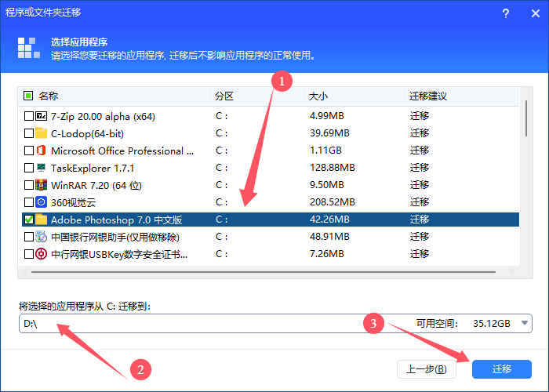The image size is (549, 392).
Task: Check the 360视觉云 checkbox
Action: pos(29,202)
